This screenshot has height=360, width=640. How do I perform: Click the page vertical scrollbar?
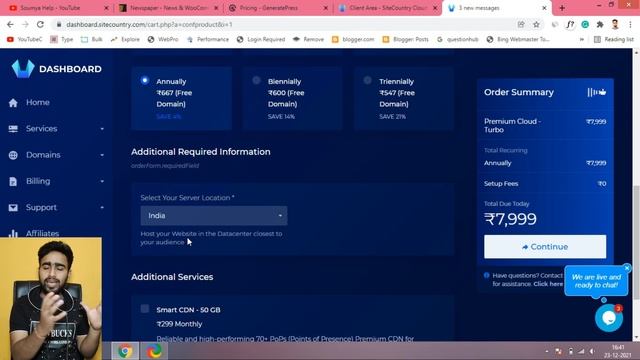tap(636, 242)
